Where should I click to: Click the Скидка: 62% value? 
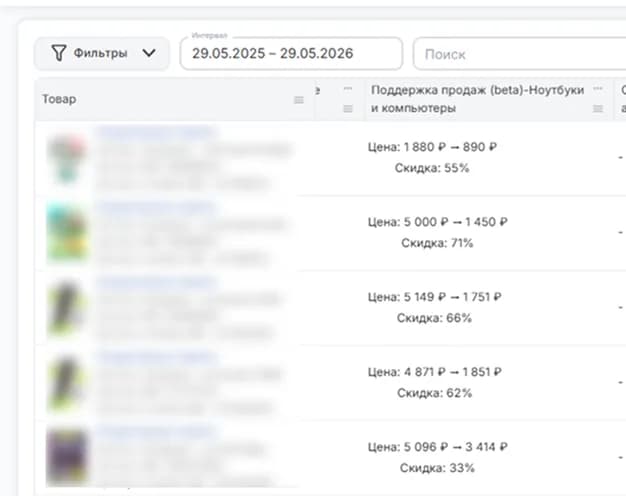pos(434,393)
